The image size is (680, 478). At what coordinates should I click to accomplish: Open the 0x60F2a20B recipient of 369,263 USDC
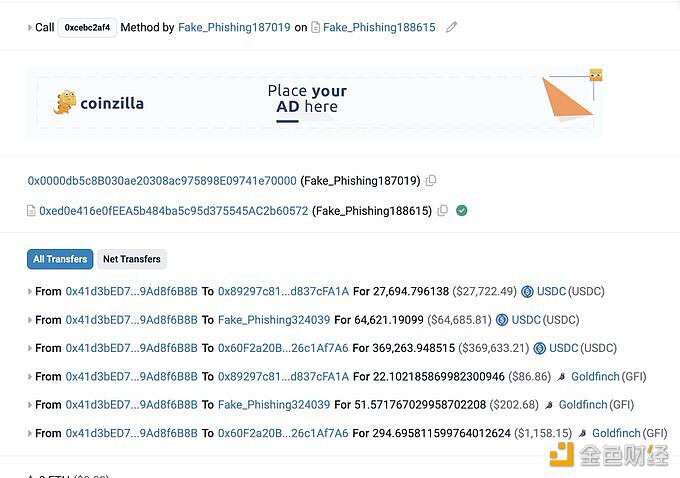pyautogui.click(x=283, y=348)
